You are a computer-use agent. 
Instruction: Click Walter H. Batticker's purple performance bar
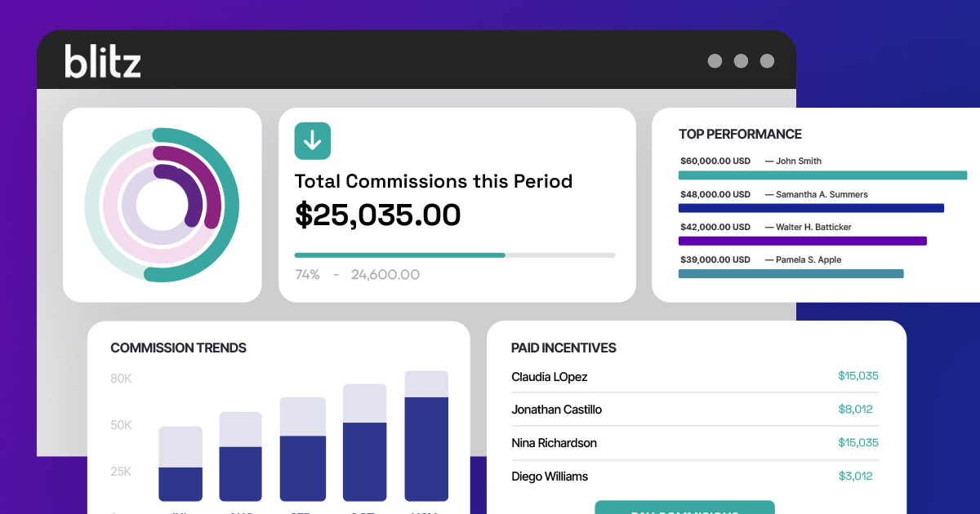click(803, 241)
